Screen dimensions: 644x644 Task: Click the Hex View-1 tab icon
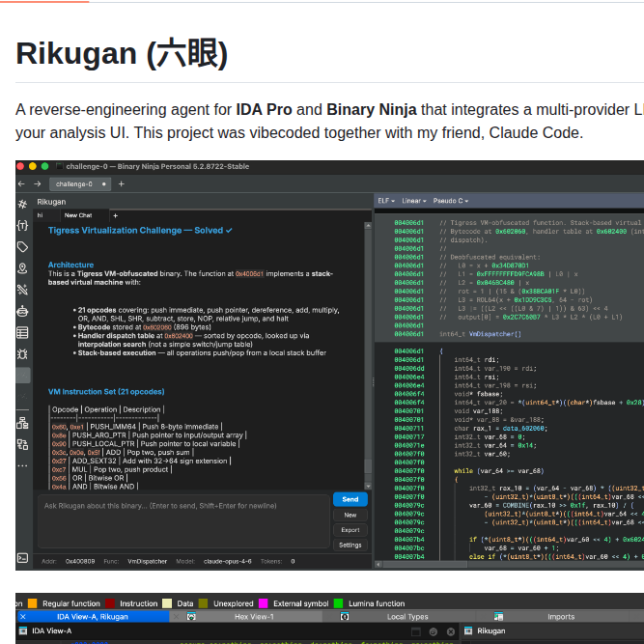coord(191,616)
